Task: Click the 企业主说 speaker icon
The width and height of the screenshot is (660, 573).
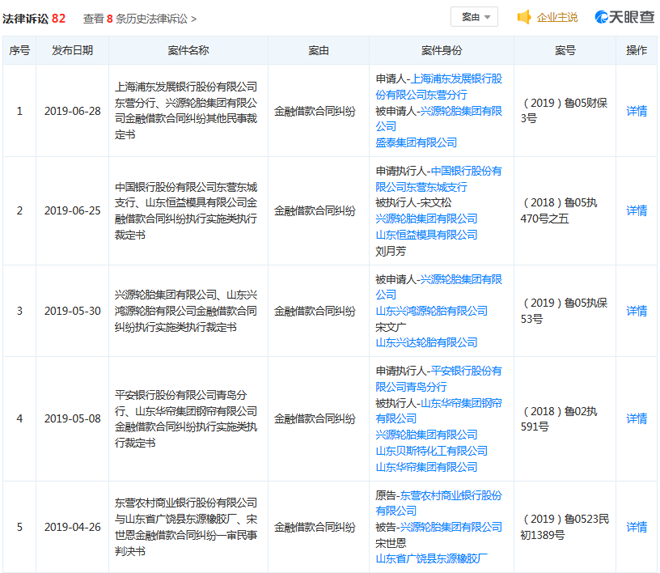Action: (524, 17)
